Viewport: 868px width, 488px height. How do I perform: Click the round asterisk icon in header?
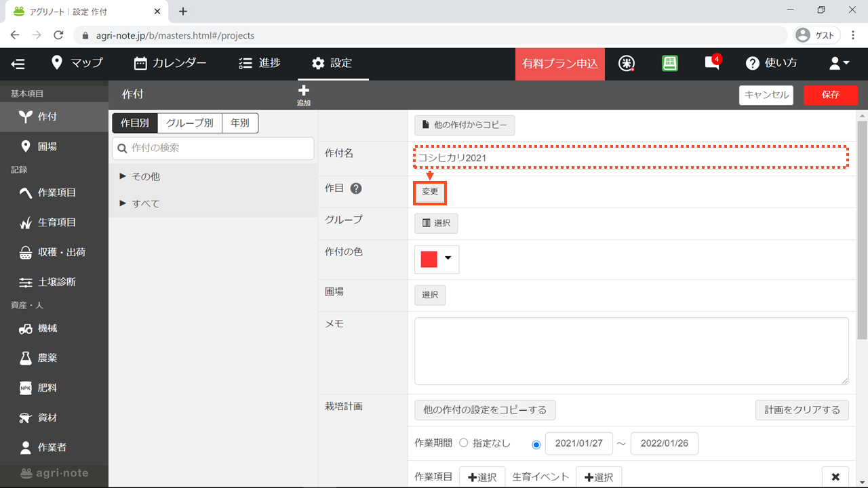(627, 63)
